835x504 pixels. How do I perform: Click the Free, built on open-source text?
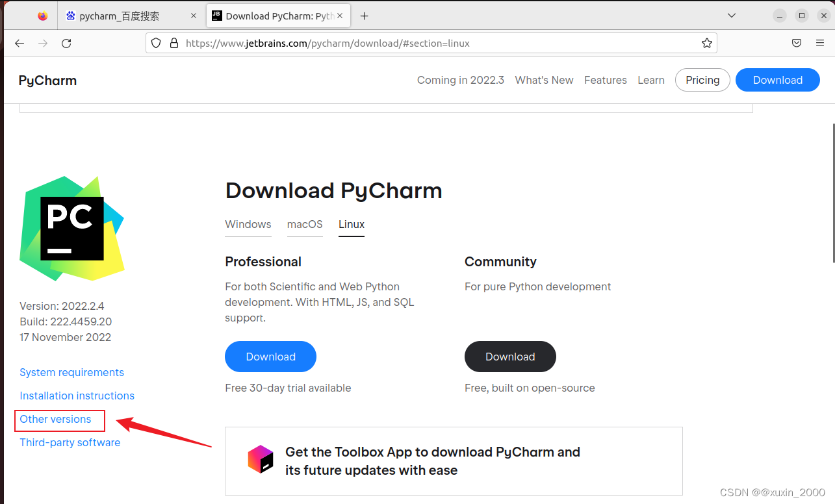pyautogui.click(x=530, y=388)
